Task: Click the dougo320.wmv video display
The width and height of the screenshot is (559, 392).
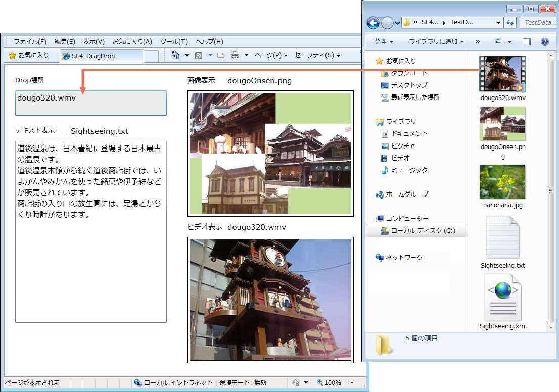Action: [270, 300]
